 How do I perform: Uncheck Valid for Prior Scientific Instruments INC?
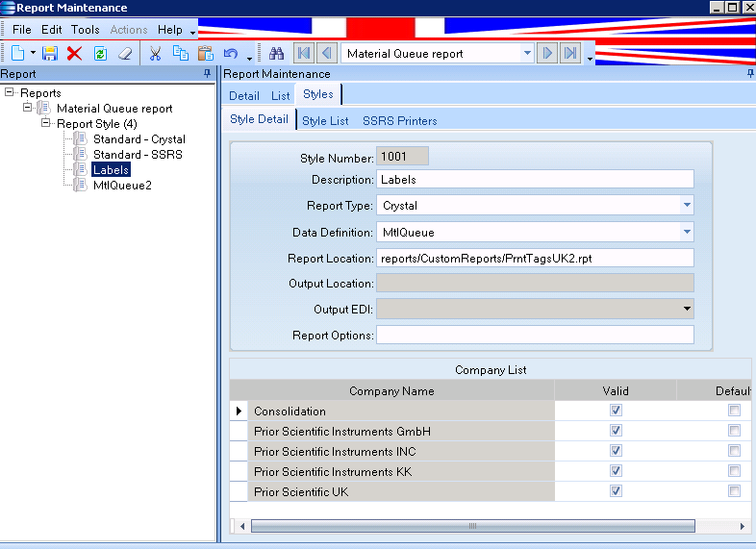point(616,451)
